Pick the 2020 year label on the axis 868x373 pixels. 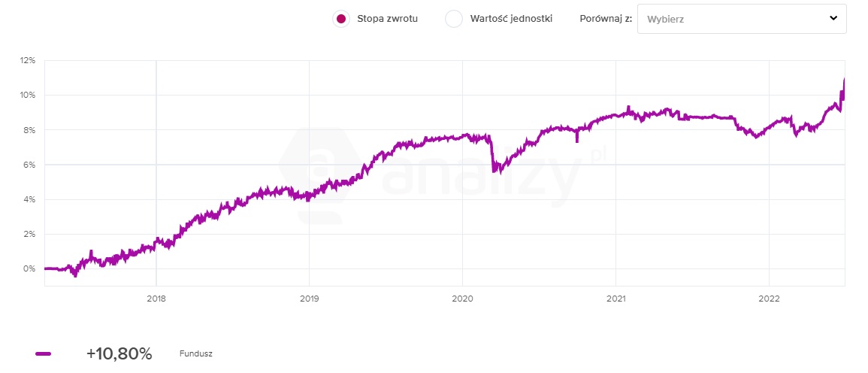click(462, 299)
